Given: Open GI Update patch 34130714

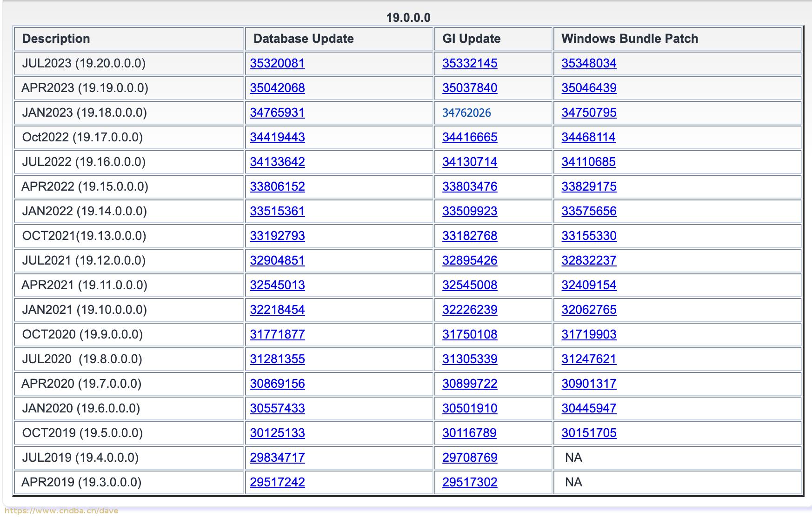Looking at the screenshot, I should (x=470, y=162).
